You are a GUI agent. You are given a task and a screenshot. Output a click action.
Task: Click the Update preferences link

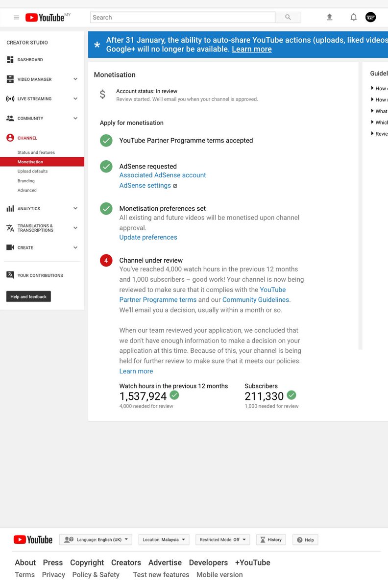(148, 237)
